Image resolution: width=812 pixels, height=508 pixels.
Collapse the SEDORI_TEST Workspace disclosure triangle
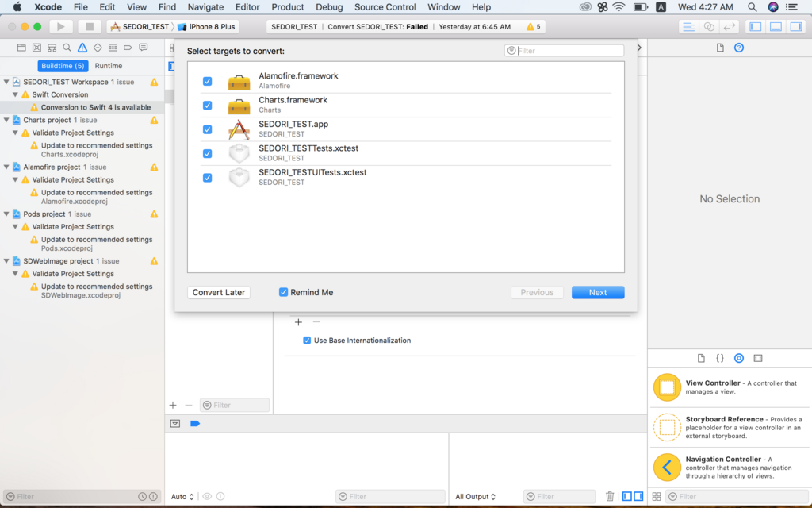pyautogui.click(x=6, y=82)
